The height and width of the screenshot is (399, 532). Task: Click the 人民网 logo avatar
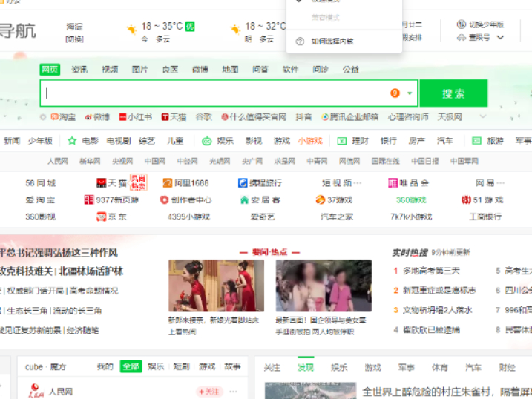click(36, 391)
